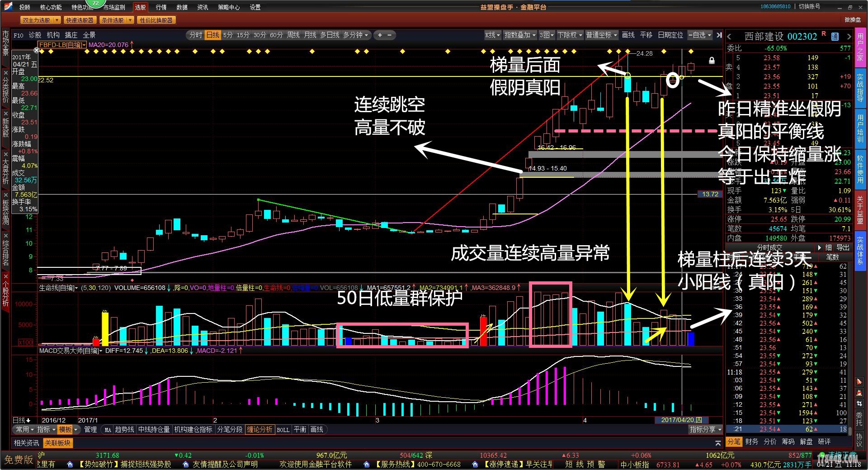Select 周线 weekly period
This screenshot has height=470, width=868.
[x=293, y=35]
